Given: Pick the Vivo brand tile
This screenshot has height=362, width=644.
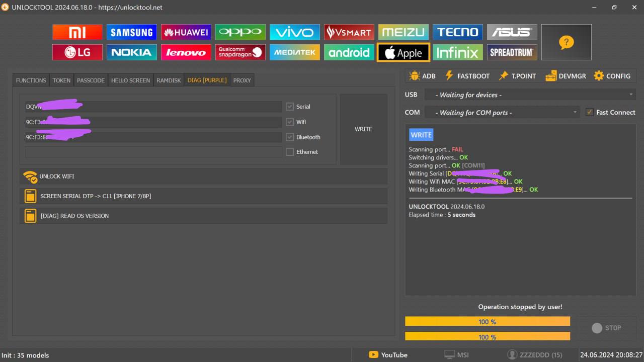Looking at the screenshot, I should (295, 32).
